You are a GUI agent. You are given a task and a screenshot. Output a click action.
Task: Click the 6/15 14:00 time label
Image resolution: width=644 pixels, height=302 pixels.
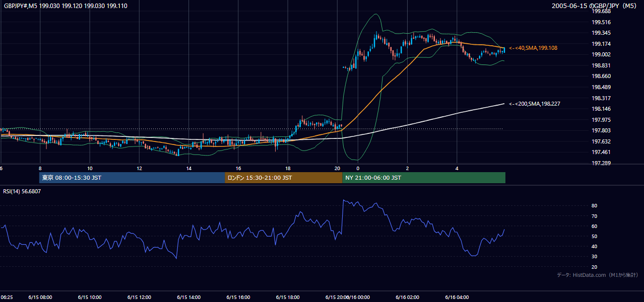(189, 297)
